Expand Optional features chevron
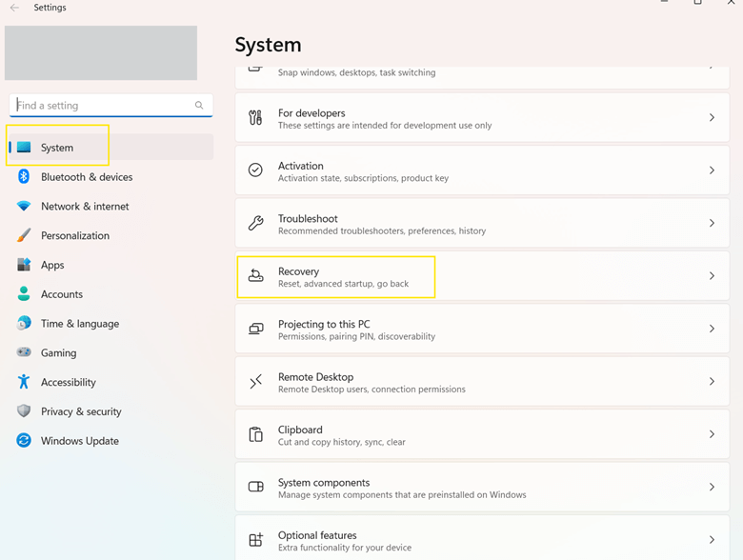Screen dimensions: 743x560 tap(712, 540)
